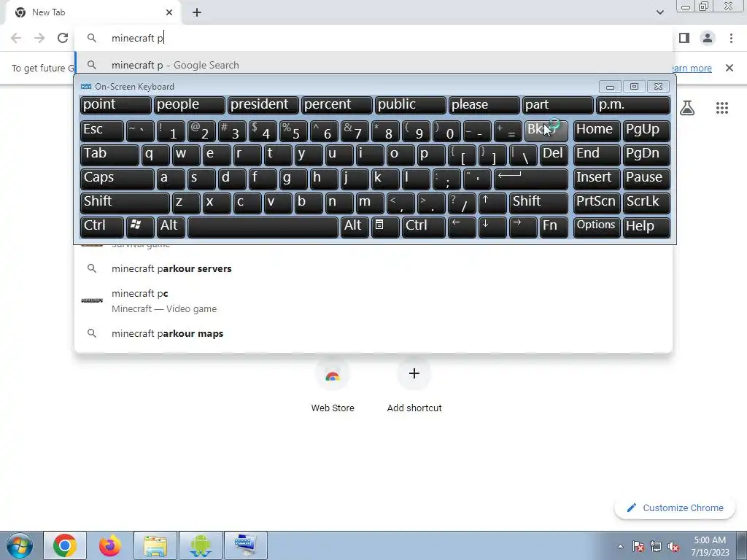Pick the 'public' word prediction
The image size is (747, 560).
coord(410,105)
